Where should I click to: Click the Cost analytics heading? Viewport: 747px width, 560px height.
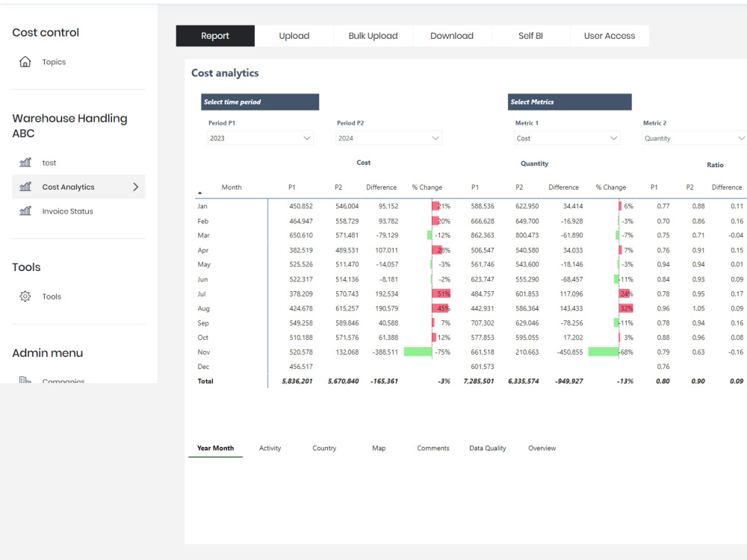click(225, 73)
